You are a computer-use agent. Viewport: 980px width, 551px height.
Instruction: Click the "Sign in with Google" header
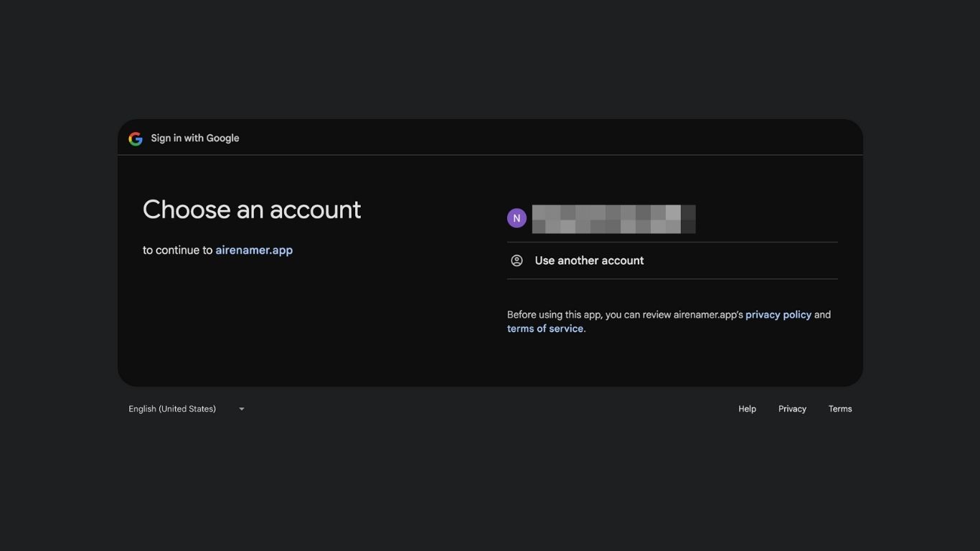(194, 138)
